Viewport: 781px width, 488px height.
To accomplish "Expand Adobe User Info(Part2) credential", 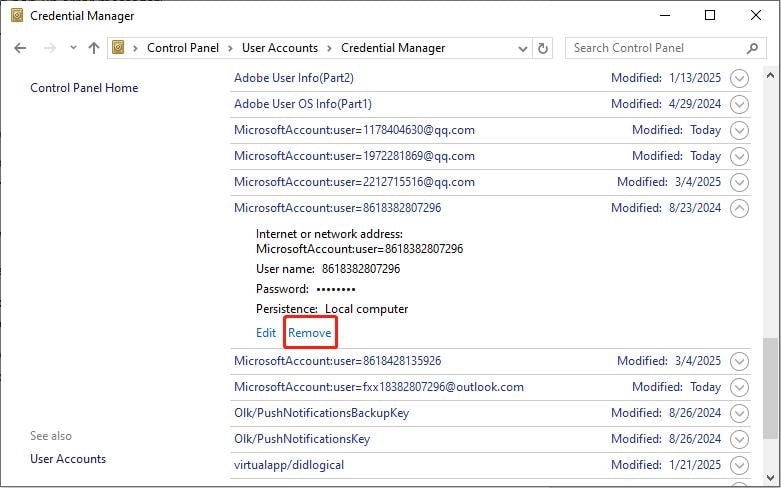I will coord(740,78).
